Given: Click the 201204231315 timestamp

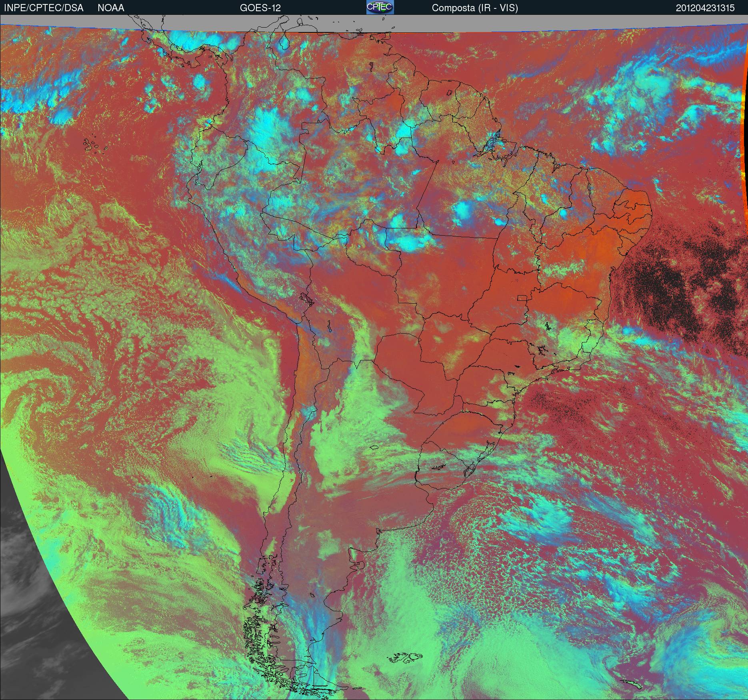Looking at the screenshot, I should [x=705, y=8].
